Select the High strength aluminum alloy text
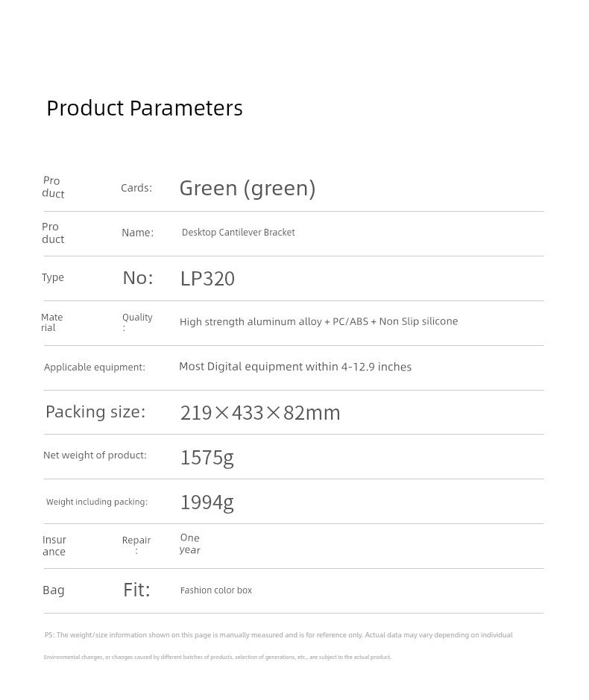Screen dimensions: 589x700 click(x=251, y=321)
